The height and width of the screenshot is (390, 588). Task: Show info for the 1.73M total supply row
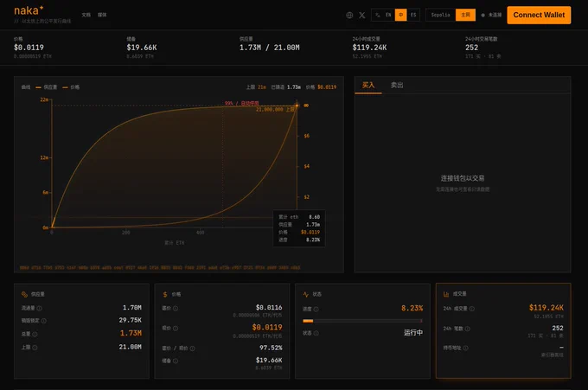click(x=35, y=334)
